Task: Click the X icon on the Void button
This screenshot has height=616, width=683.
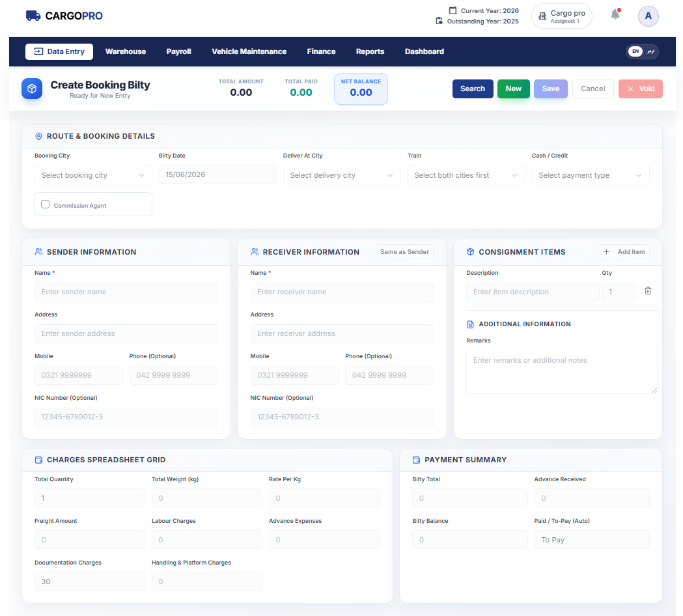Action: point(630,89)
